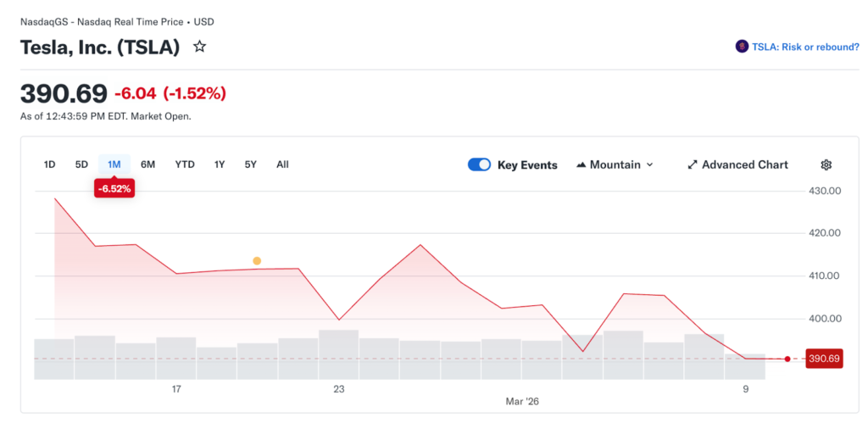Switch chart to YTD range

(185, 164)
